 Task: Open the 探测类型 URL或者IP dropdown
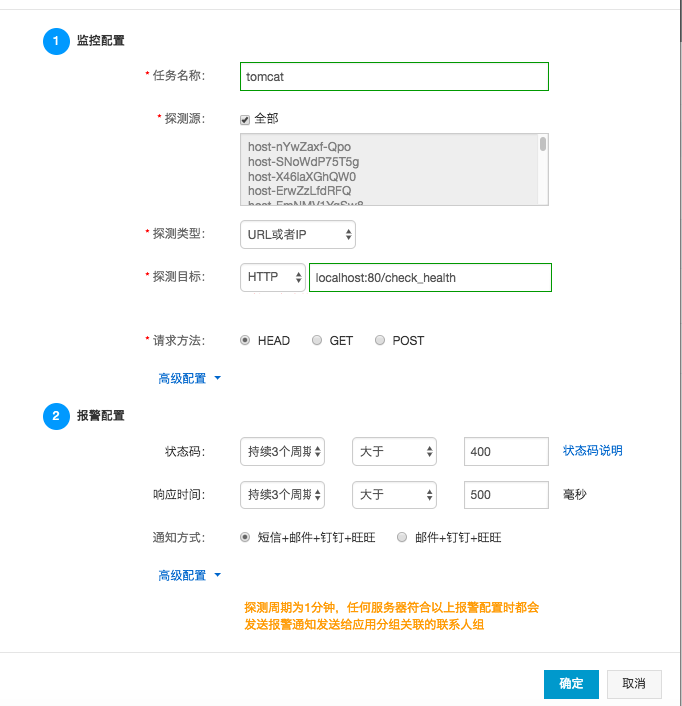[x=298, y=235]
